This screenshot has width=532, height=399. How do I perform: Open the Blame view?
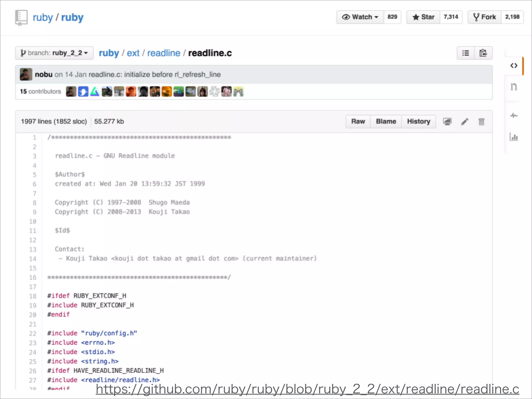coord(386,122)
